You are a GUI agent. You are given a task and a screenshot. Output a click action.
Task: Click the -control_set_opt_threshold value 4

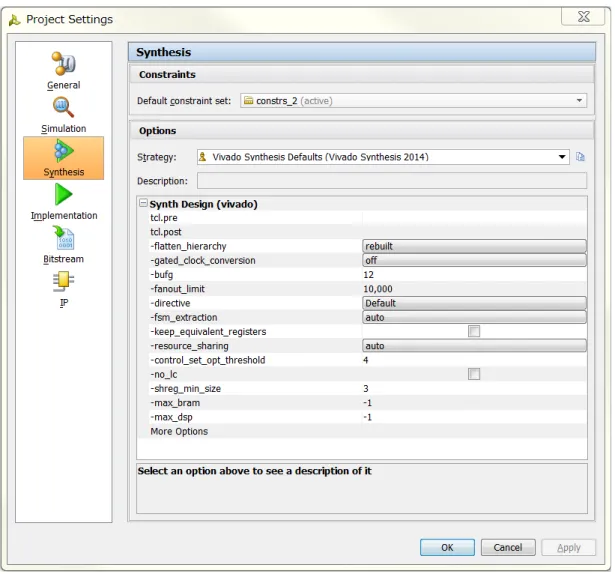(x=474, y=360)
